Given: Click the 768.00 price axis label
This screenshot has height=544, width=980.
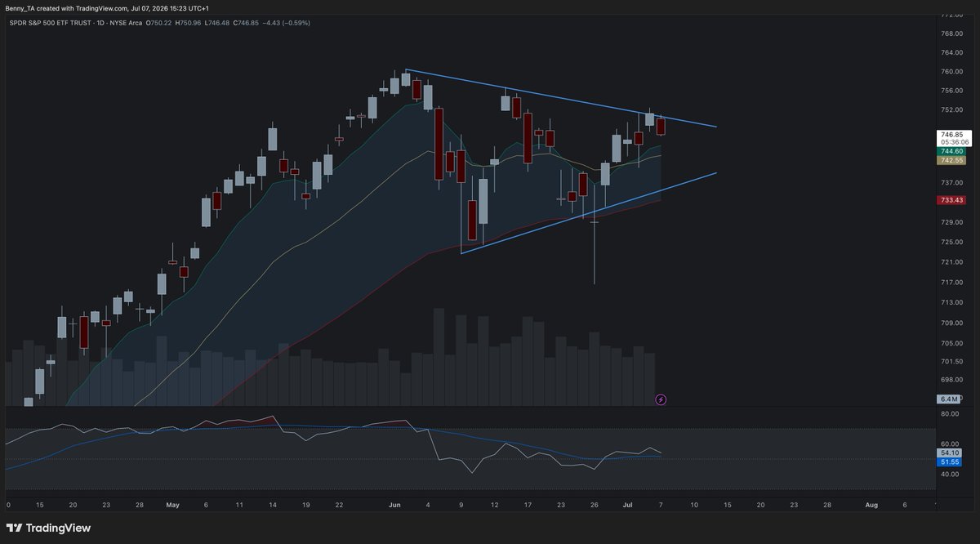Looking at the screenshot, I should (x=952, y=33).
